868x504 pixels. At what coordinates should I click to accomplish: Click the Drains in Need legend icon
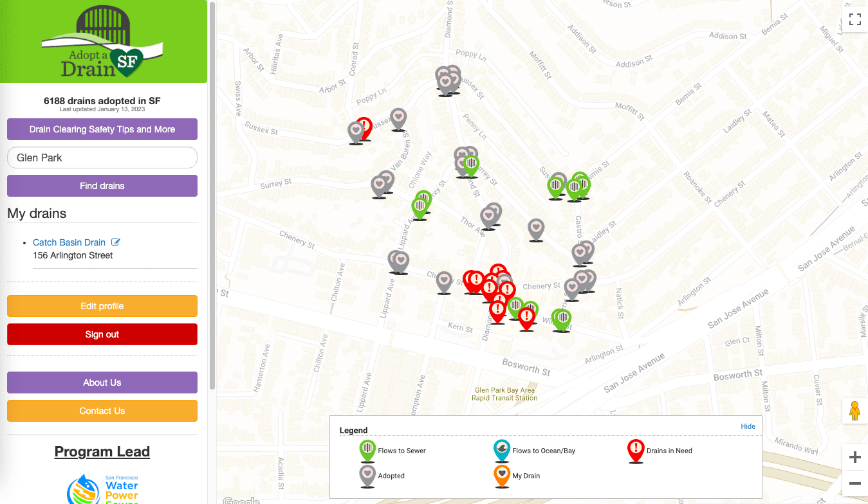[636, 451]
